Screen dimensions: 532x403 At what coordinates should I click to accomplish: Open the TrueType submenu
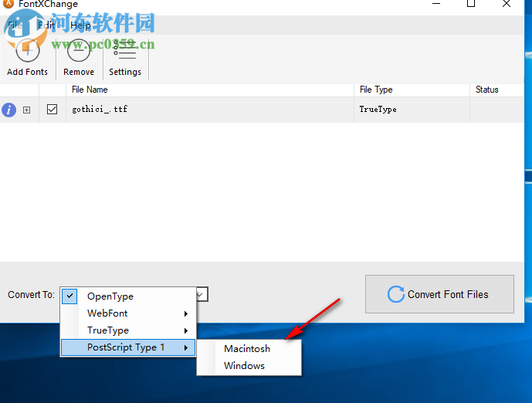click(x=128, y=330)
